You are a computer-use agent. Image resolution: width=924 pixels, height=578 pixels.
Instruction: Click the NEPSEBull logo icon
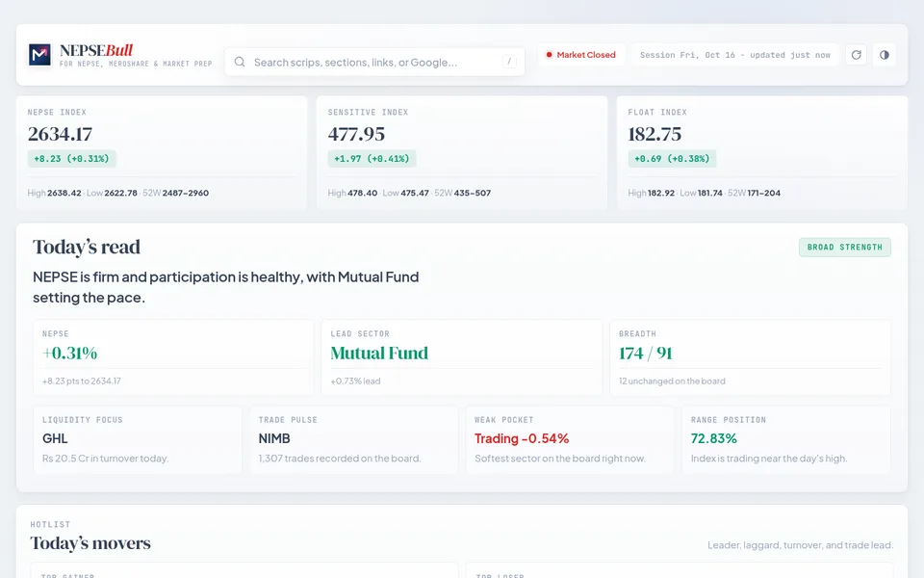[x=39, y=55]
